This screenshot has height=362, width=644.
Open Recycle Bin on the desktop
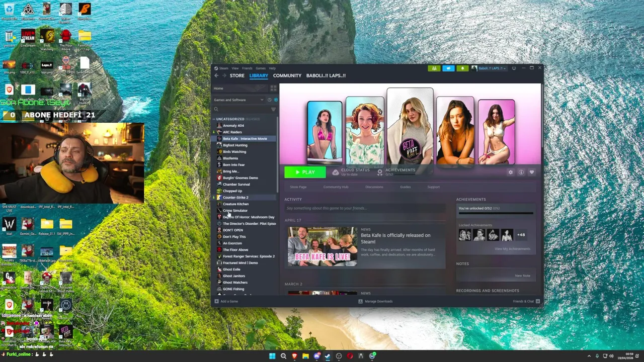pos(9,12)
